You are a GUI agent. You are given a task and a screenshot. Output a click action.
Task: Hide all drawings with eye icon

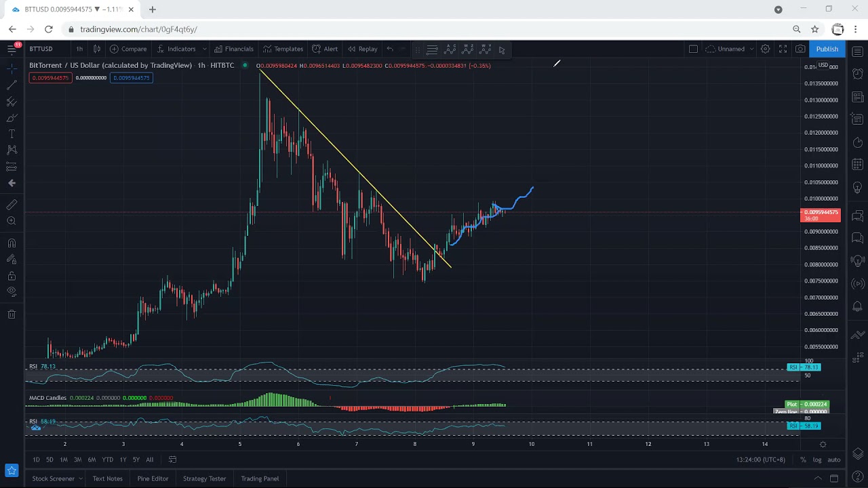pyautogui.click(x=12, y=292)
